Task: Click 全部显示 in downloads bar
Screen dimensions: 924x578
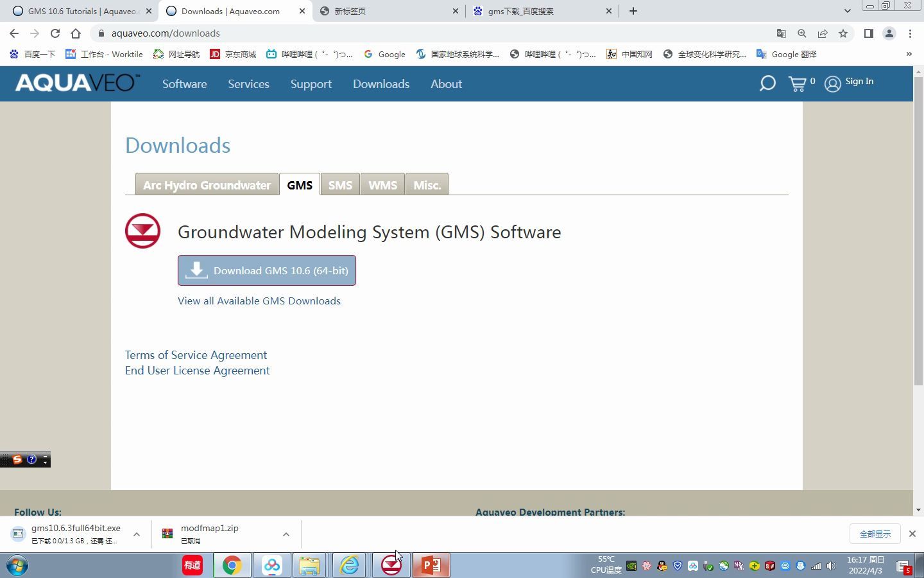Action: pyautogui.click(x=875, y=534)
